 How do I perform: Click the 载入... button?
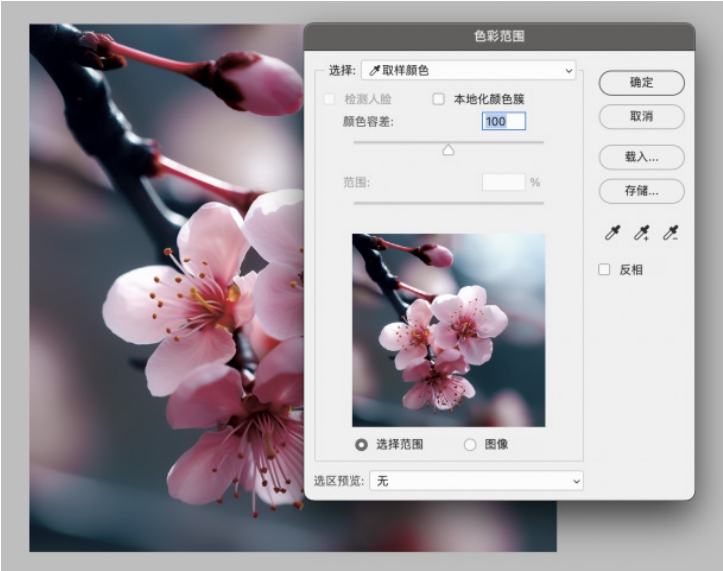coord(641,157)
